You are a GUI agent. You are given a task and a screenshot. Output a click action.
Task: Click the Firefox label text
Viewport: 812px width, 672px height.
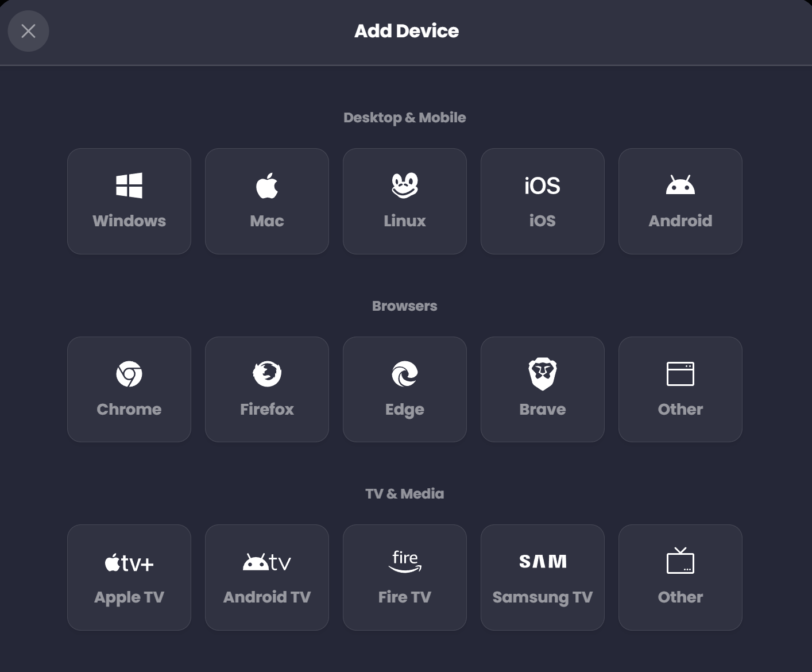pos(267,410)
